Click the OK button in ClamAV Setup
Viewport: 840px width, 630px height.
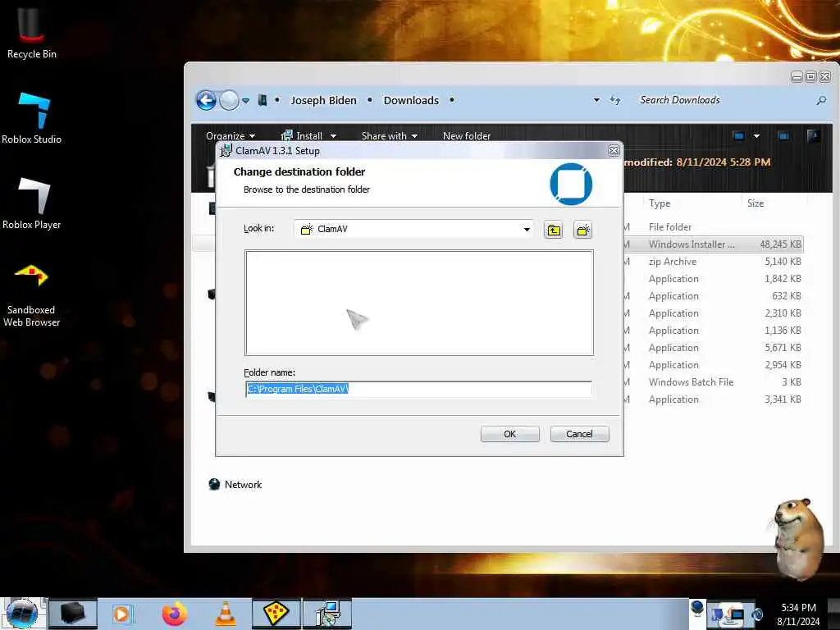click(x=509, y=434)
